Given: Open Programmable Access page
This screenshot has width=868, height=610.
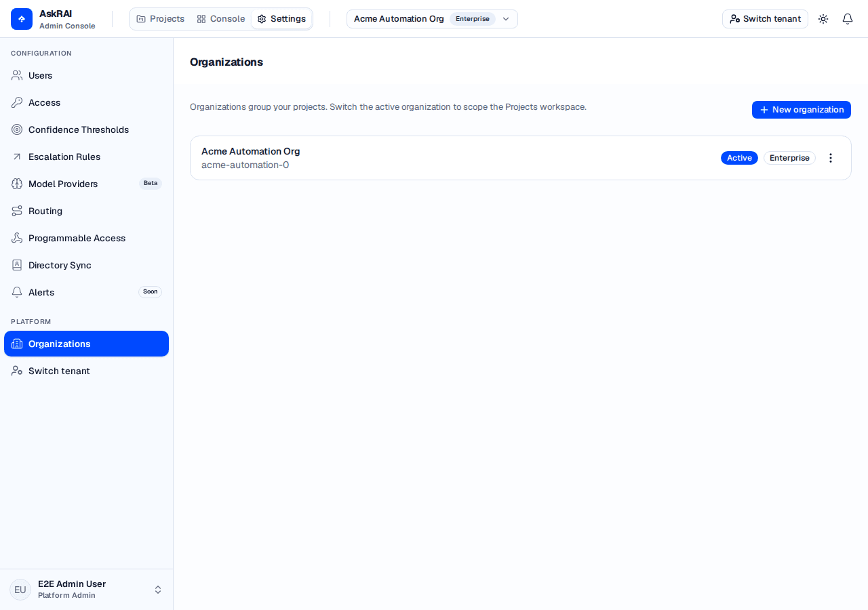Looking at the screenshot, I should tap(86, 238).
